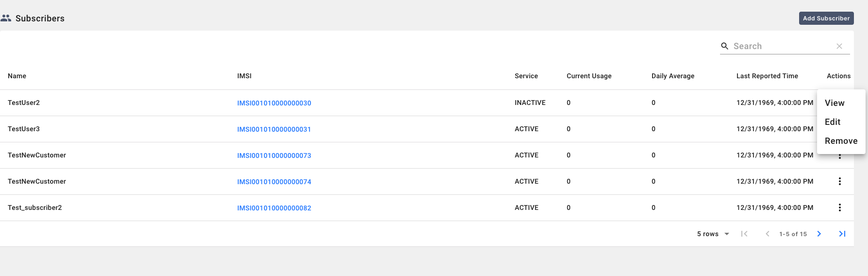
Task: Open actions menu for IMSI ending 074
Action: [839, 181]
